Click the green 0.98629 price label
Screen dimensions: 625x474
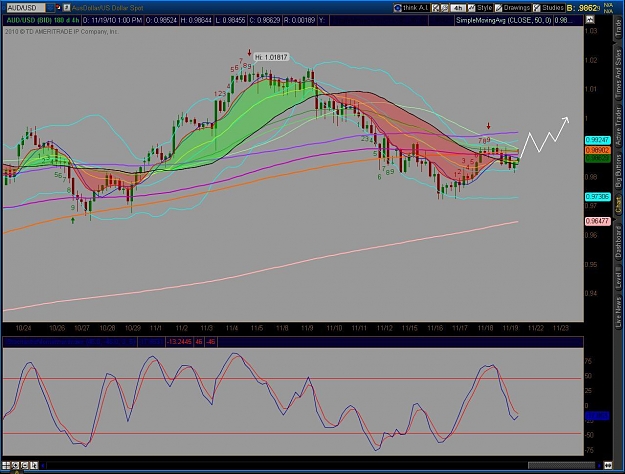point(597,158)
